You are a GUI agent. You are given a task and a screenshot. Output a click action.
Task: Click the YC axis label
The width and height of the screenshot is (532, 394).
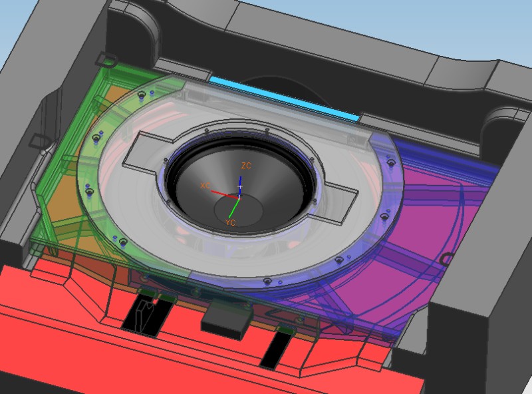pyautogui.click(x=231, y=222)
